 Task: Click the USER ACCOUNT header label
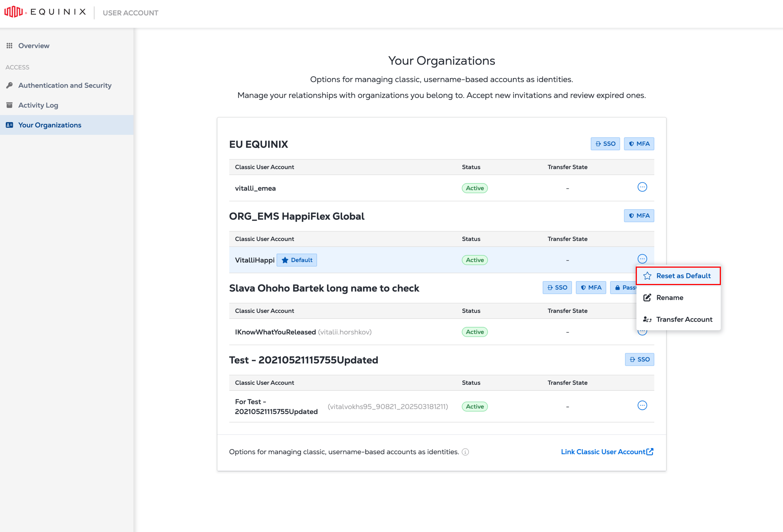click(130, 13)
